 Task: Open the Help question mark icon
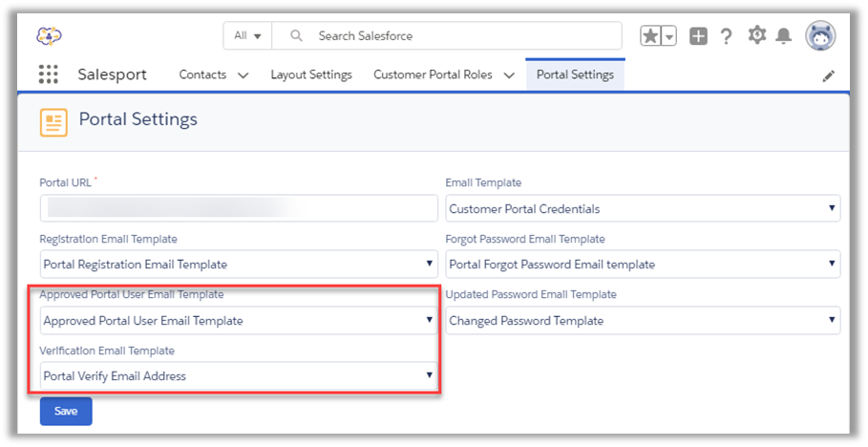[x=727, y=36]
